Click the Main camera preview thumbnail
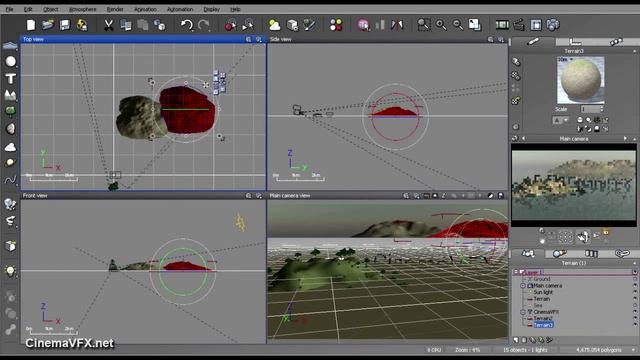The height and width of the screenshot is (360, 640). coord(573,185)
